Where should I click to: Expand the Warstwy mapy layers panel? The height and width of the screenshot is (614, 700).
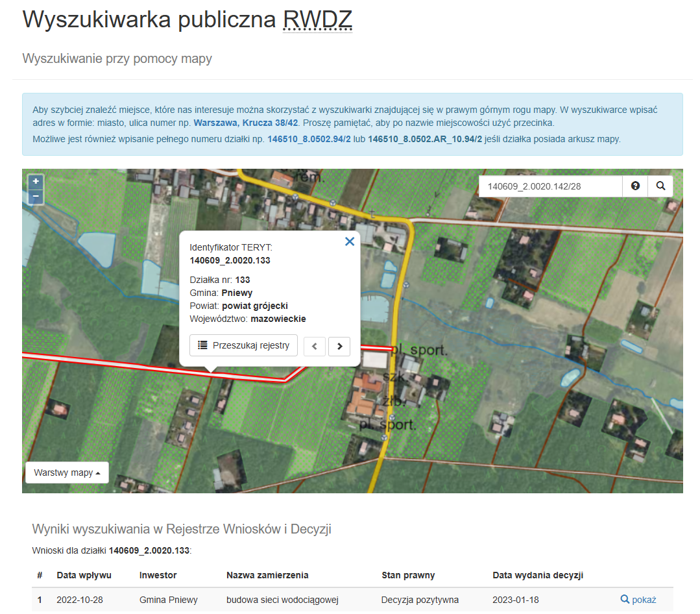(x=67, y=473)
